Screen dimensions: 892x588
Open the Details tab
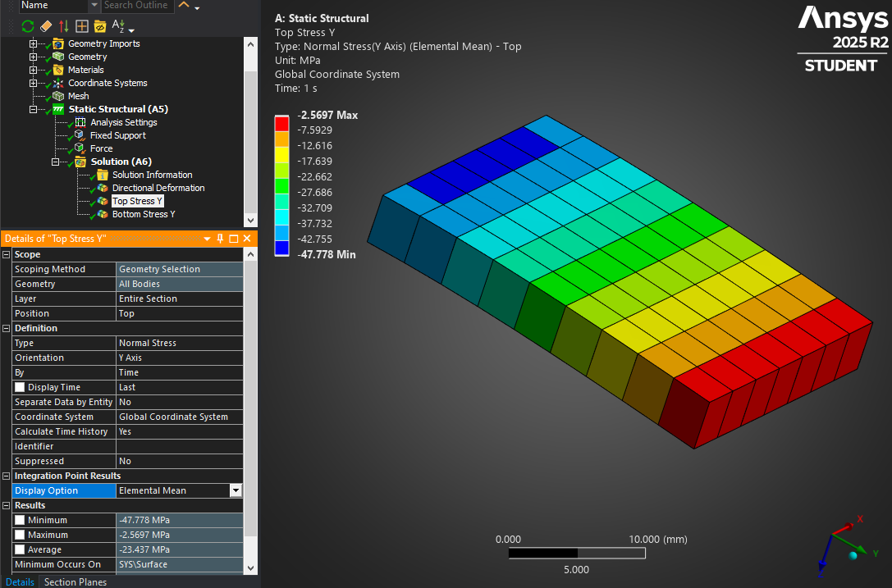[20, 582]
